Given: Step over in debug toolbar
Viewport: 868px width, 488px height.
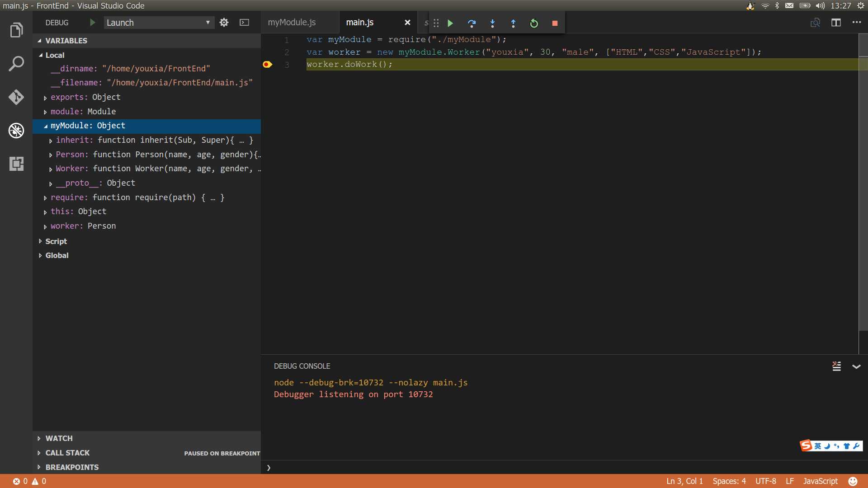Looking at the screenshot, I should pos(472,23).
